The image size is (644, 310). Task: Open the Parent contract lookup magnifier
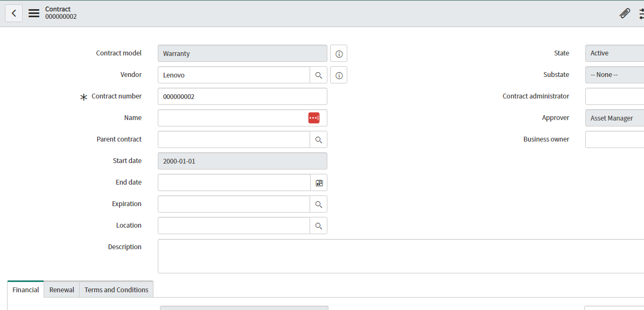pyautogui.click(x=318, y=139)
